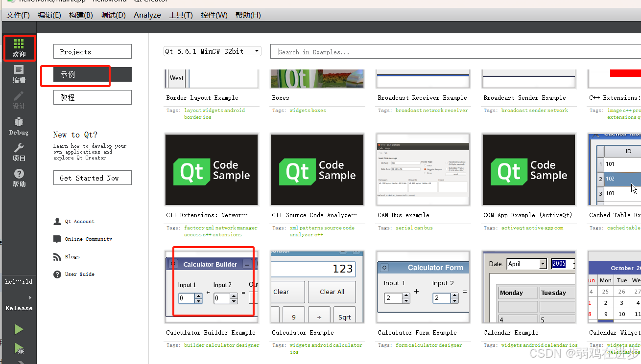
Task: Open the Projects (项目) mode
Action: coord(19,152)
